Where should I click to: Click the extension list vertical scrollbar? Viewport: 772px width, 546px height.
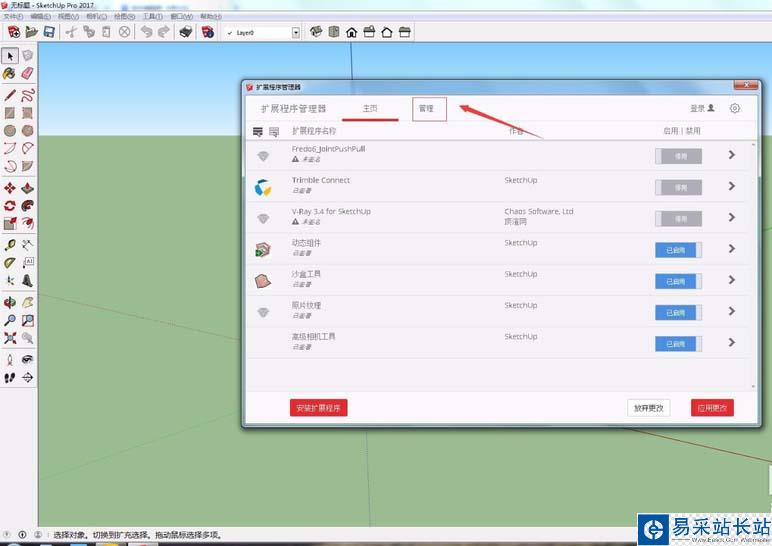(x=753, y=265)
